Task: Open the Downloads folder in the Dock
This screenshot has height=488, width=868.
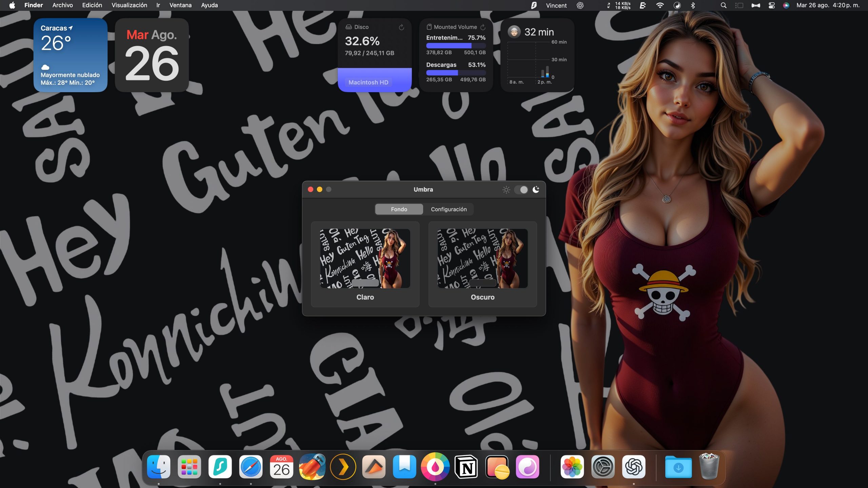Action: tap(678, 467)
